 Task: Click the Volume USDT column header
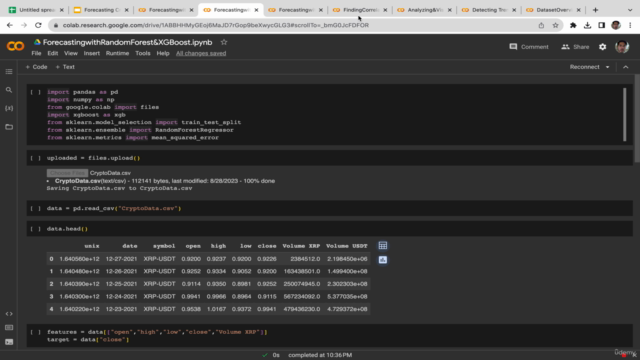(347, 246)
